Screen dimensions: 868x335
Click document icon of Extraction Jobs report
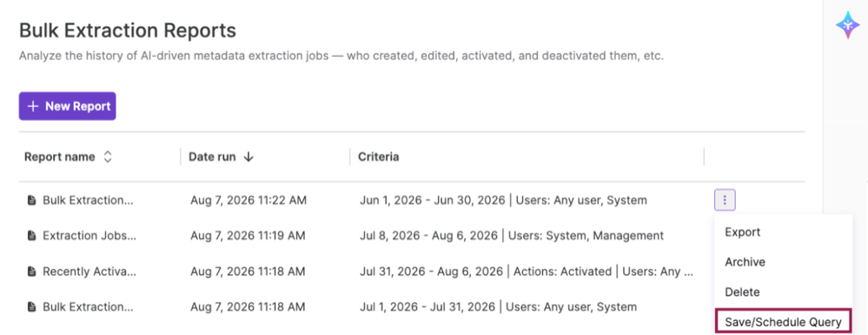32,236
